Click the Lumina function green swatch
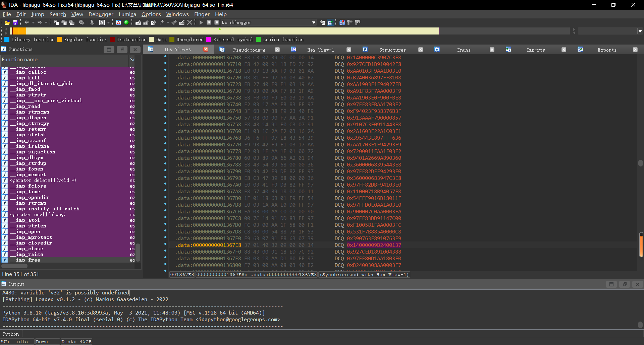 (258, 40)
